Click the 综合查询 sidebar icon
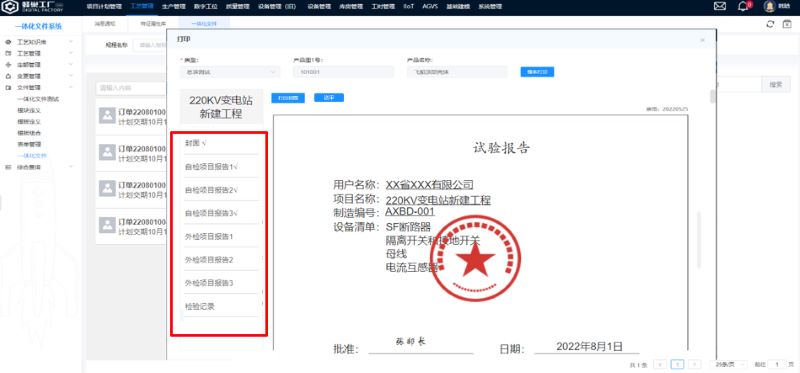The width and height of the screenshot is (800, 373). click(8, 167)
